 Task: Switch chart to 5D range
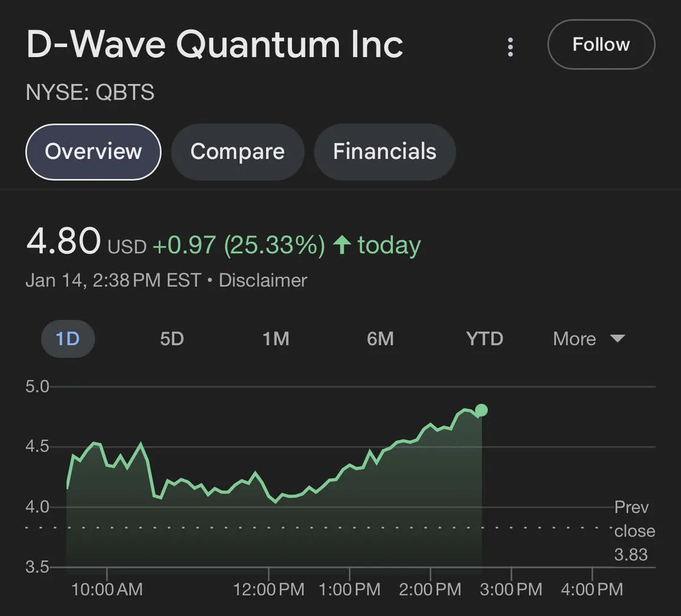[x=171, y=339]
